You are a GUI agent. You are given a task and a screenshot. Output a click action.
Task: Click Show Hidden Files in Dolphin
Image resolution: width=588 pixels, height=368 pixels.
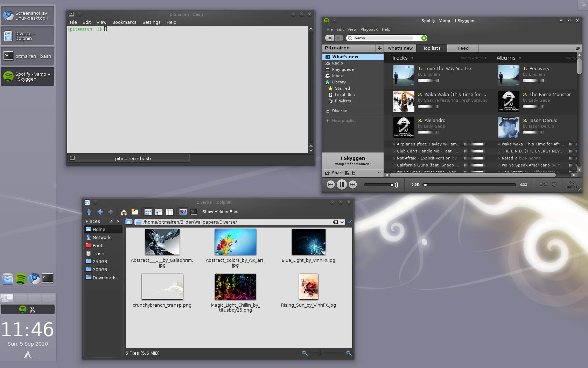(x=220, y=212)
